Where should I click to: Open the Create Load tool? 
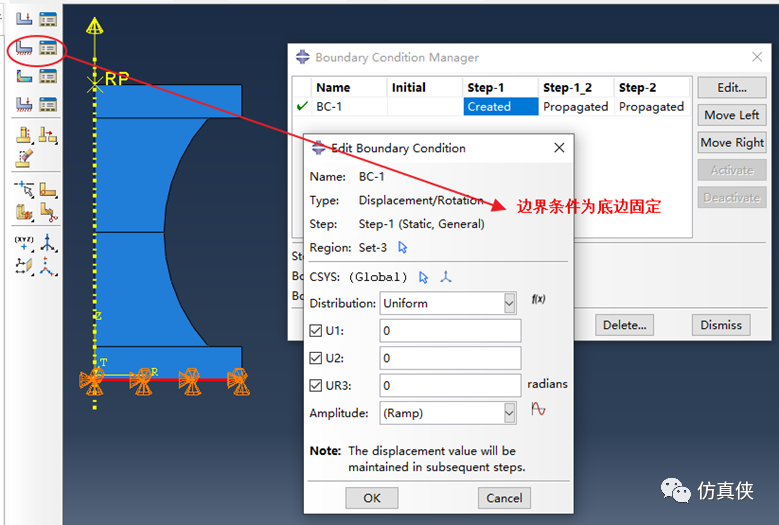click(x=24, y=19)
